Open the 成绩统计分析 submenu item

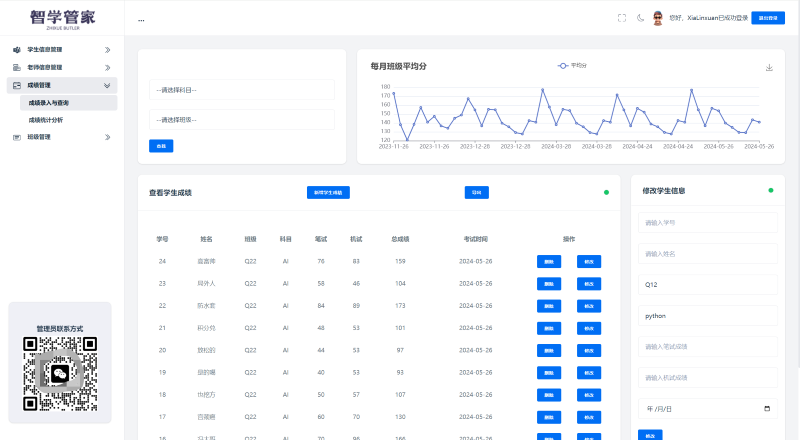click(46, 120)
